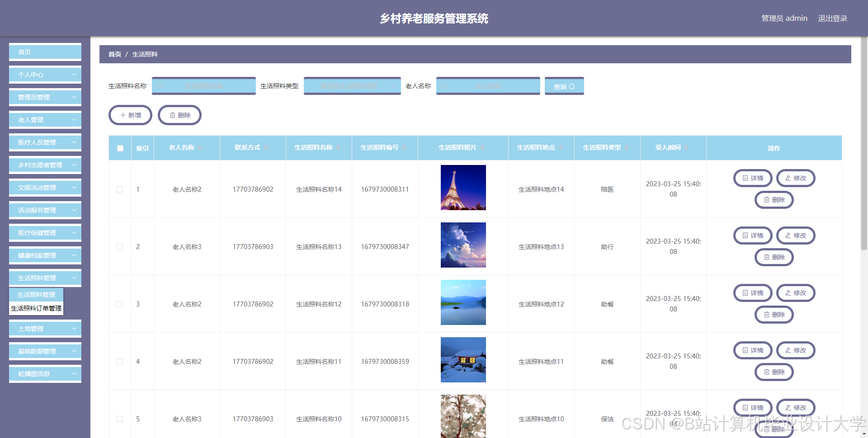This screenshot has height=438, width=868.
Task: Select all rows with header checkbox
Action: coord(120,148)
